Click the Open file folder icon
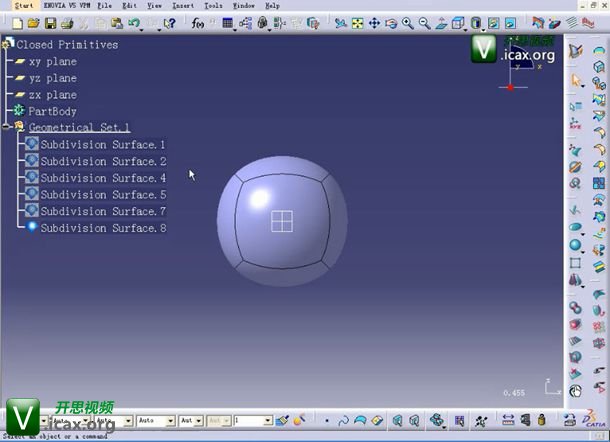Viewport: 610px width, 442px height. (33, 23)
